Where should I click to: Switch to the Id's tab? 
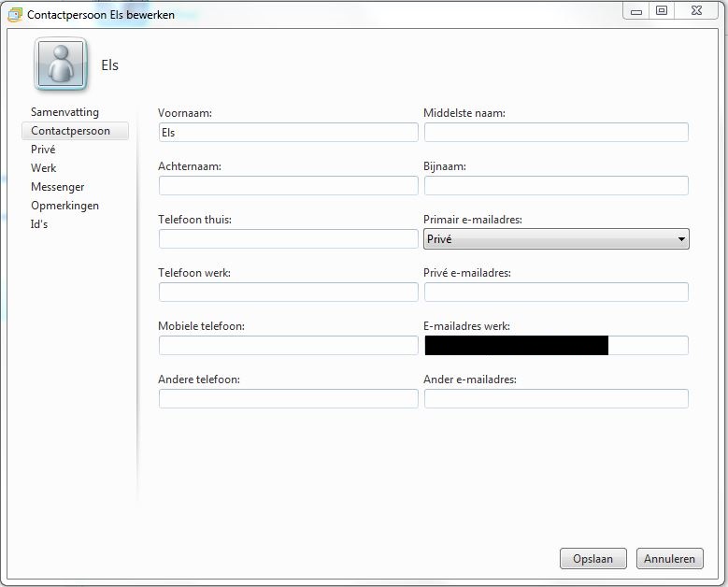[x=39, y=224]
